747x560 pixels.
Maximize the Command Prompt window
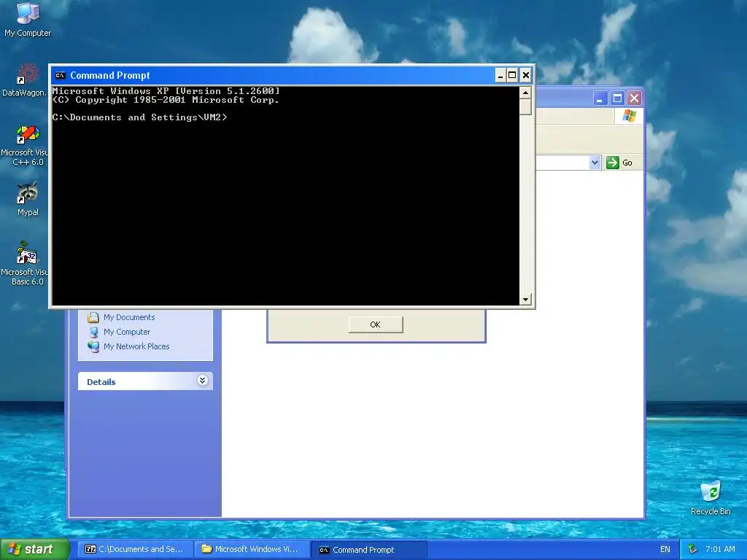coord(512,75)
